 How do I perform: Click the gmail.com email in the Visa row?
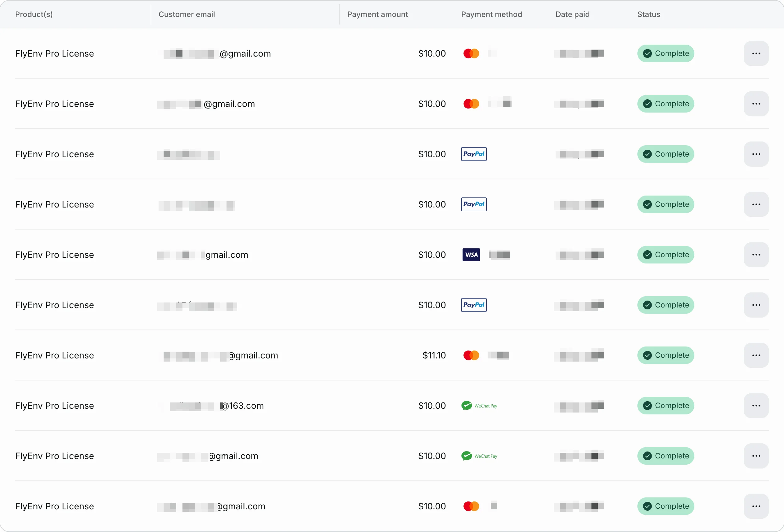point(203,255)
